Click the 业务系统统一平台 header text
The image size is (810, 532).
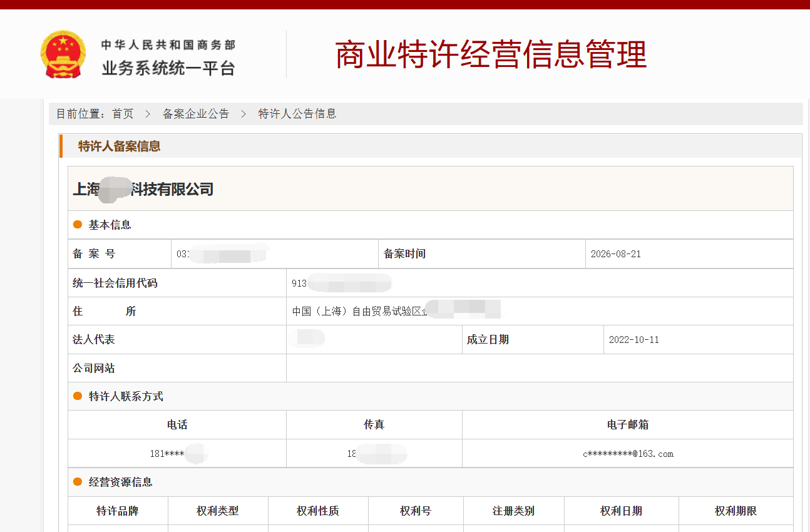tap(168, 68)
